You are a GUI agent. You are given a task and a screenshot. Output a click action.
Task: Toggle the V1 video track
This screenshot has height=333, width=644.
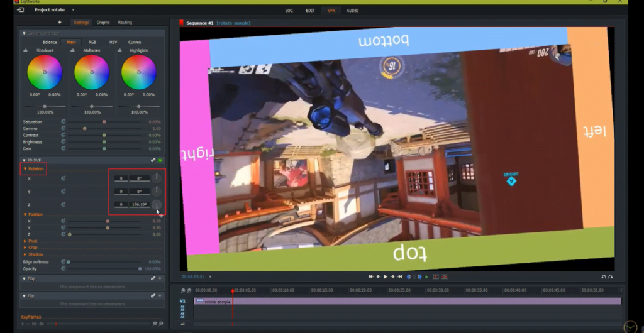[182, 301]
